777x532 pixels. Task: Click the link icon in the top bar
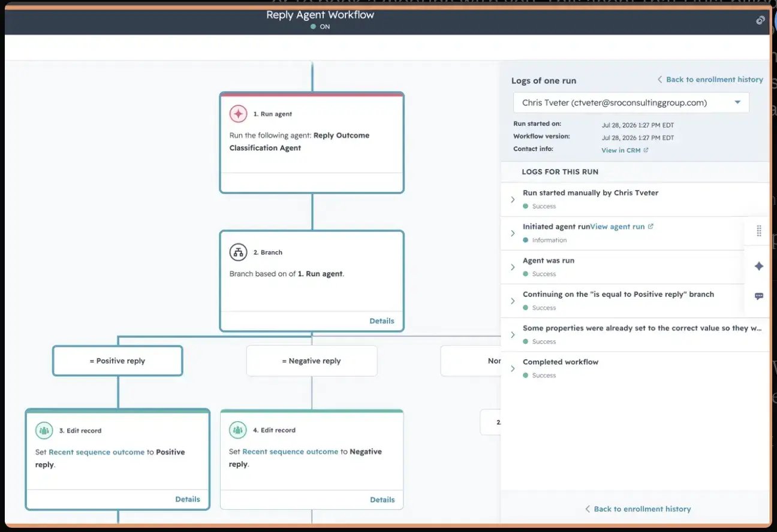tap(760, 20)
